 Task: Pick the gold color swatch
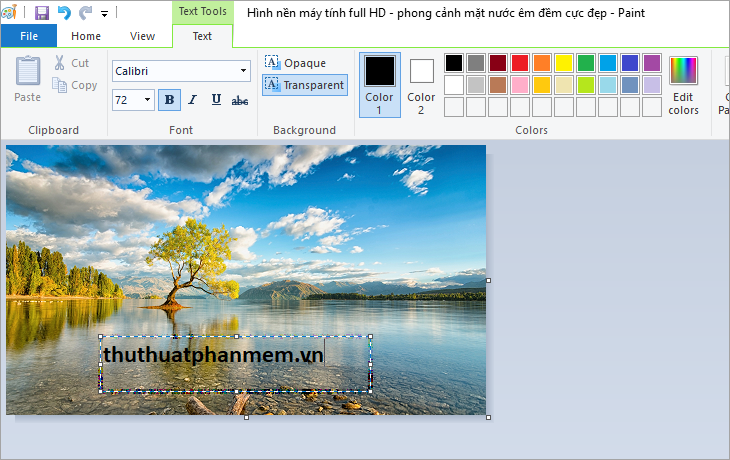tap(541, 85)
